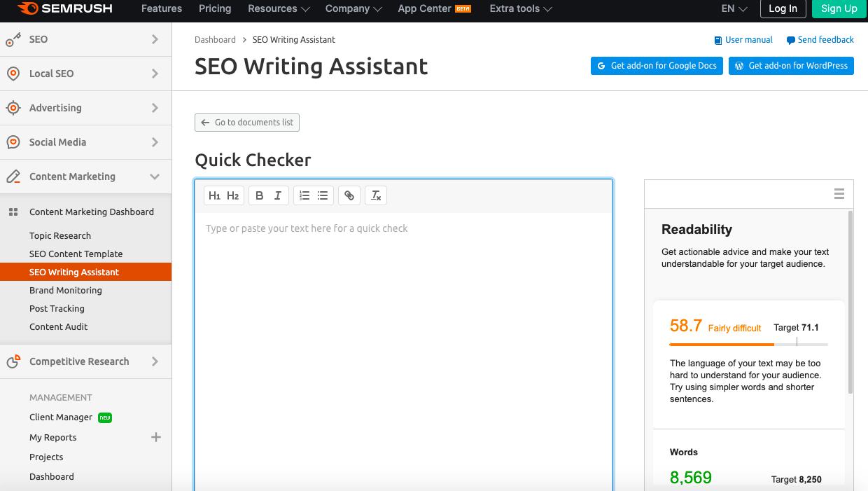Image resolution: width=868 pixels, height=491 pixels.
Task: Click inside the Quick Checker text area
Action: 404,350
